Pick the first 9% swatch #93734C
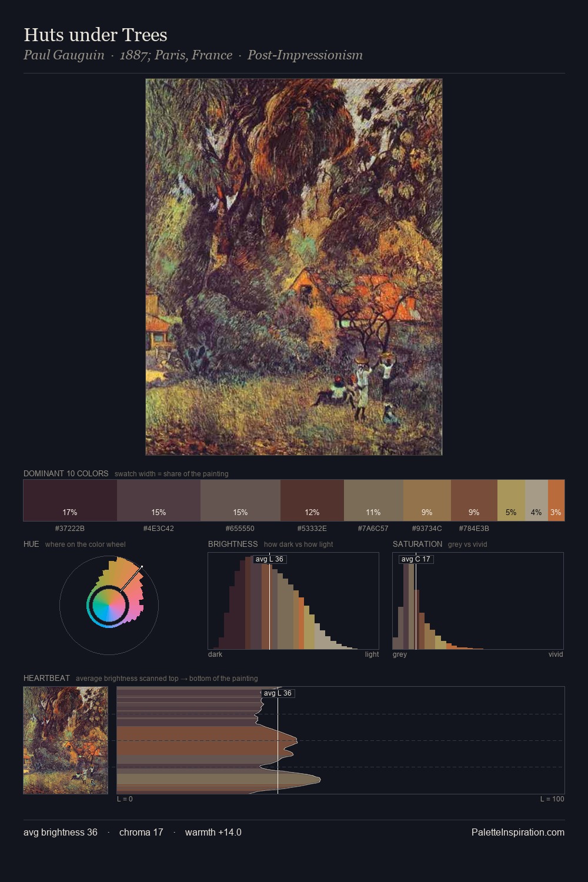The width and height of the screenshot is (588, 882). (x=427, y=500)
